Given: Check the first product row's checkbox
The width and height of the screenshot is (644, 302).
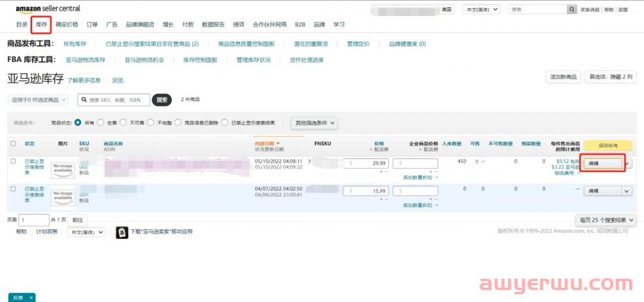Looking at the screenshot, I should [14, 162].
